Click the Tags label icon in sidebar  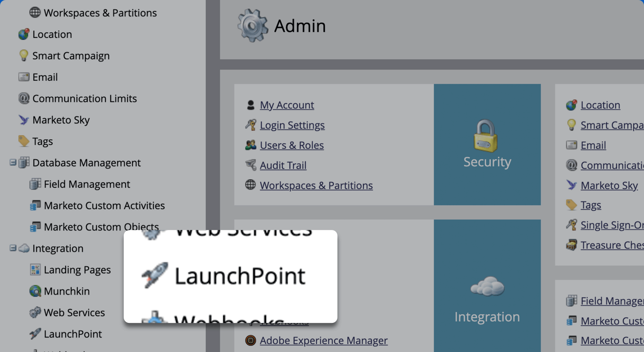click(23, 141)
